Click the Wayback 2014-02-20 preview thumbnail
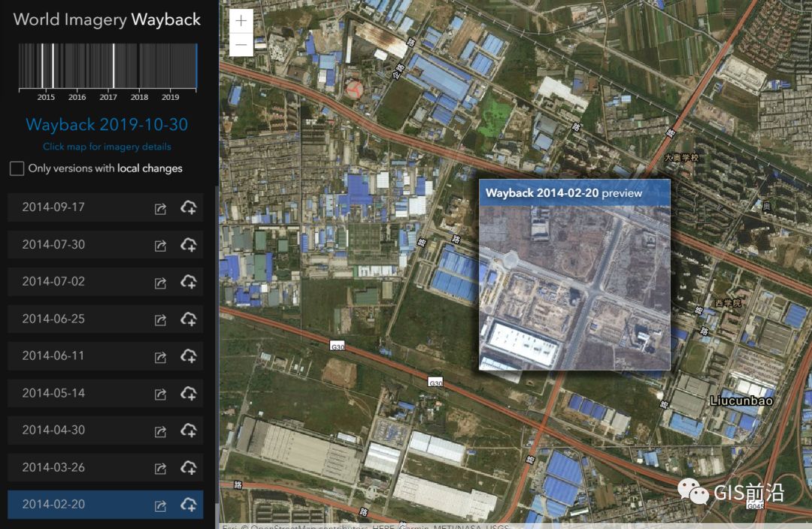812x529 pixels. (574, 287)
